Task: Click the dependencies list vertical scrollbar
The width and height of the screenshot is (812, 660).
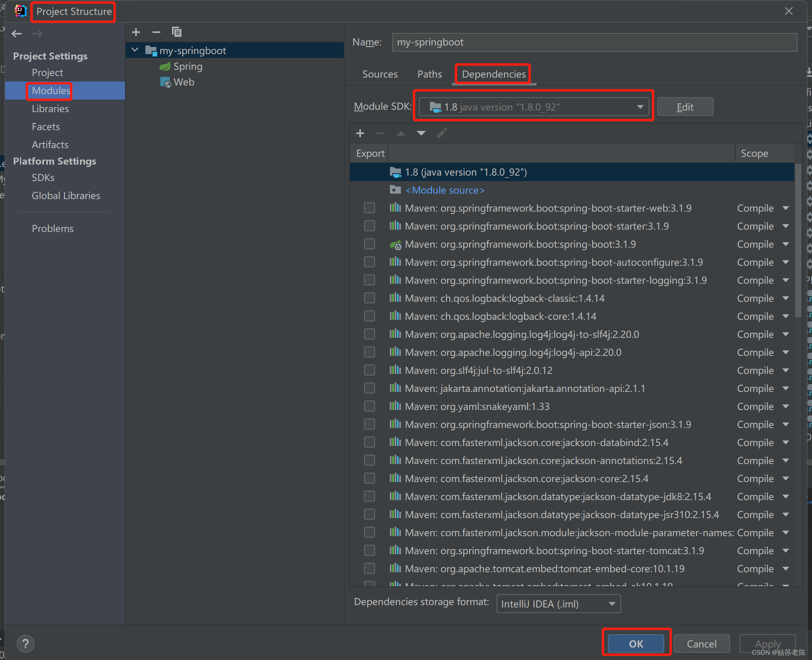Action: click(x=798, y=241)
